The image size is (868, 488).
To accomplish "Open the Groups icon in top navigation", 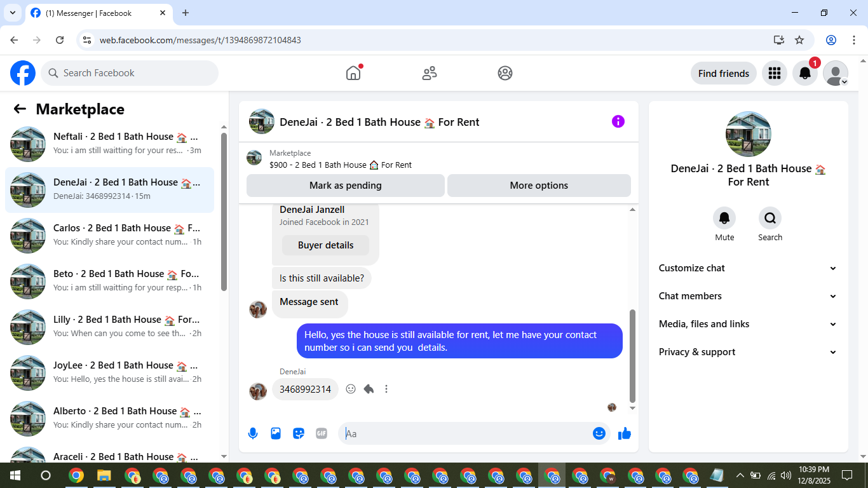I will tap(505, 73).
